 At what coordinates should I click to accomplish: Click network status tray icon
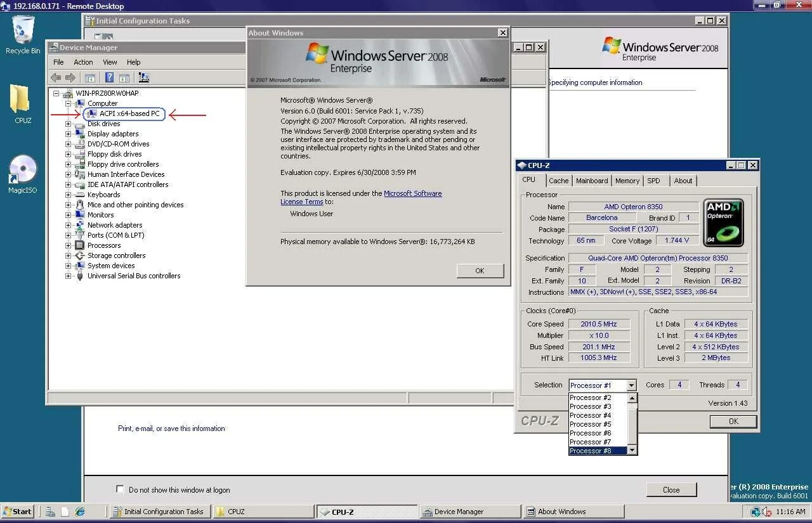coord(756,512)
